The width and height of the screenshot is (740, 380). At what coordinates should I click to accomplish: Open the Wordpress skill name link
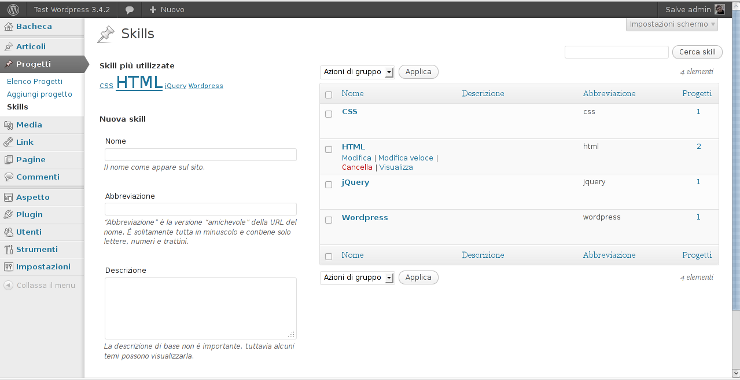pyautogui.click(x=365, y=218)
